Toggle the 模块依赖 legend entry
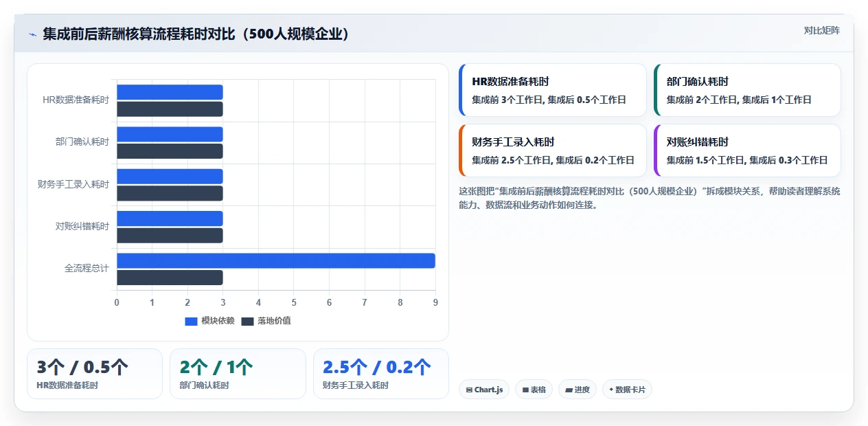 click(209, 321)
